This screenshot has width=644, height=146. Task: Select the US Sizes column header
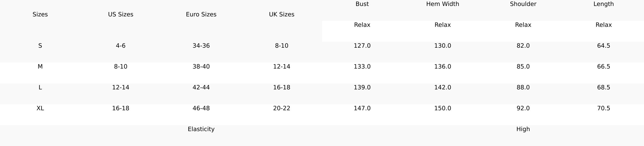point(120,14)
